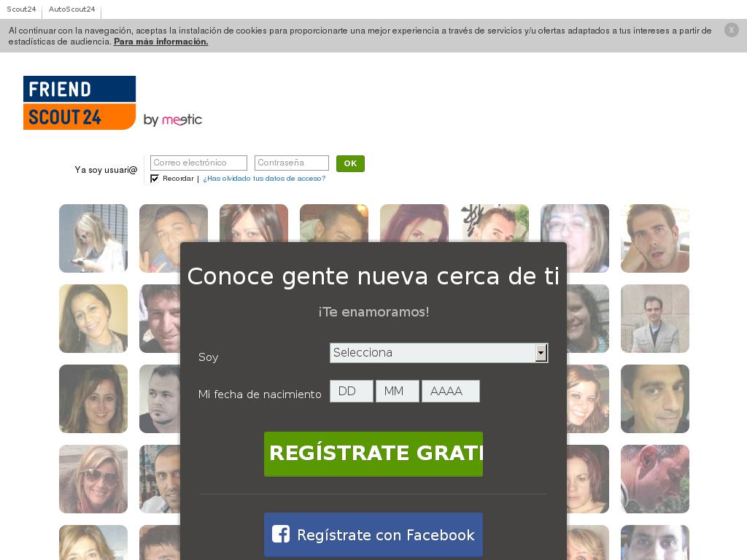Click the 'by meetic' logo

pos(172,120)
